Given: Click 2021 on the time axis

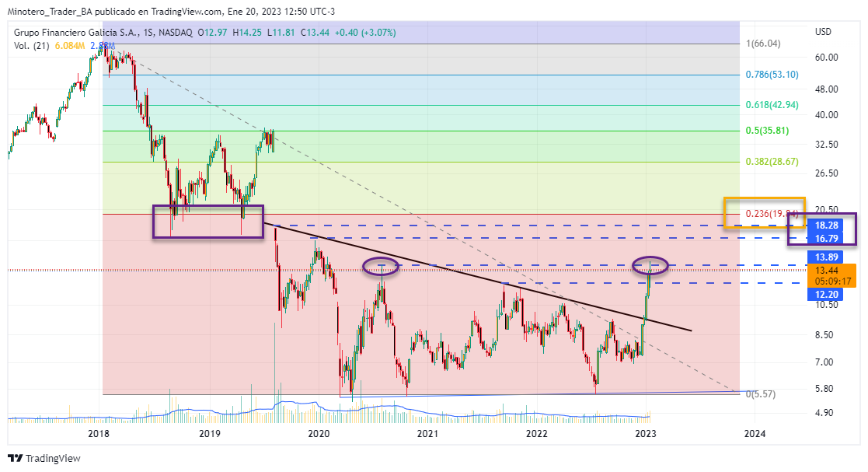Looking at the screenshot, I should click(x=427, y=434).
